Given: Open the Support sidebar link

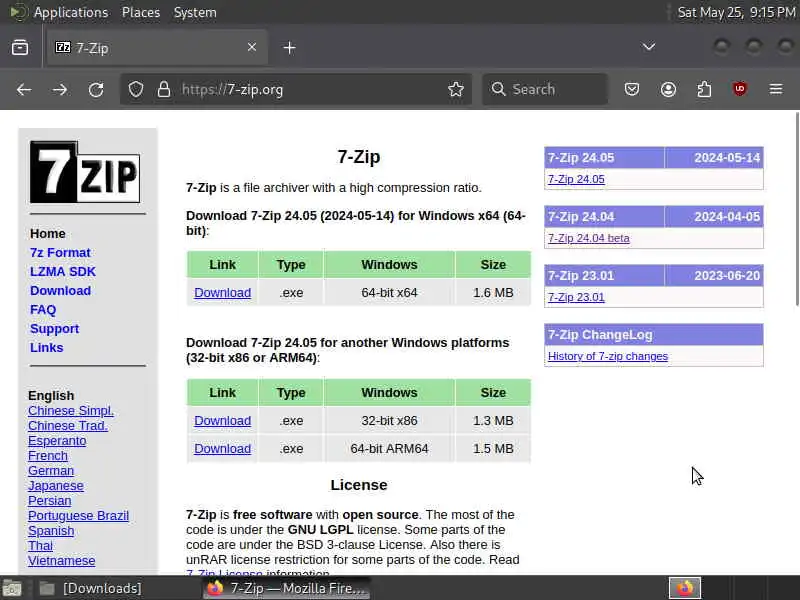Looking at the screenshot, I should tap(55, 329).
